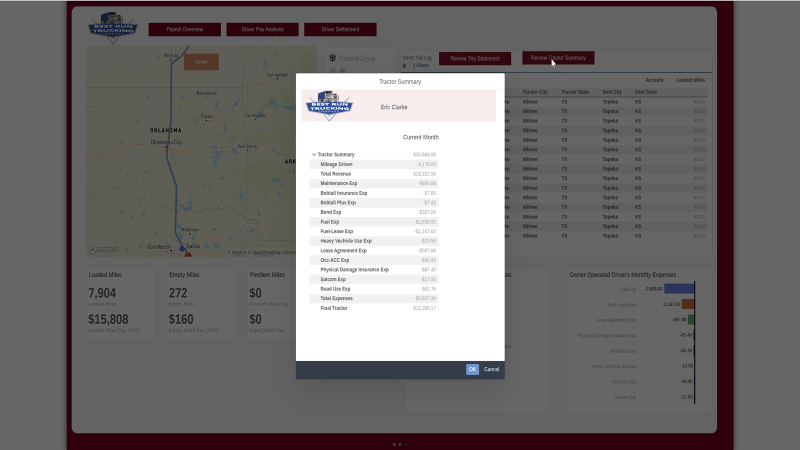Select the Fuel Exp row in dialog
The width and height of the screenshot is (800, 450).
tap(373, 222)
